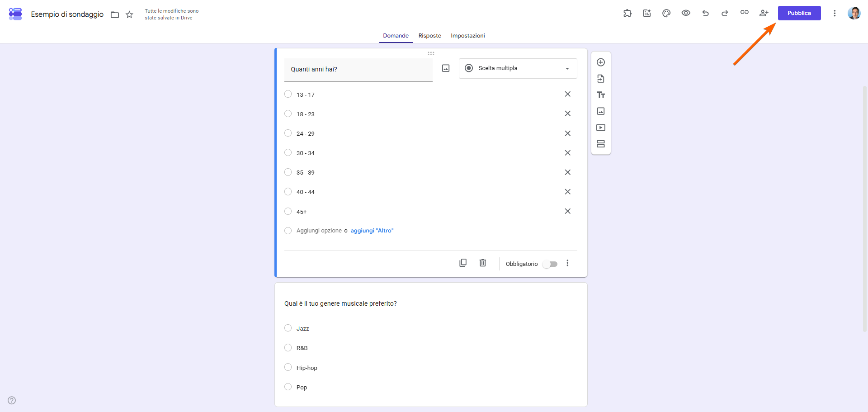This screenshot has height=412, width=868.
Task: Duplicate the Quanti anni hai question
Action: click(463, 263)
